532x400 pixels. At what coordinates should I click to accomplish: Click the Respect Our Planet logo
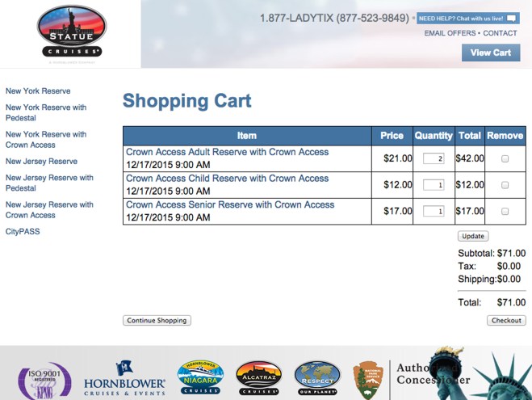coord(317,378)
